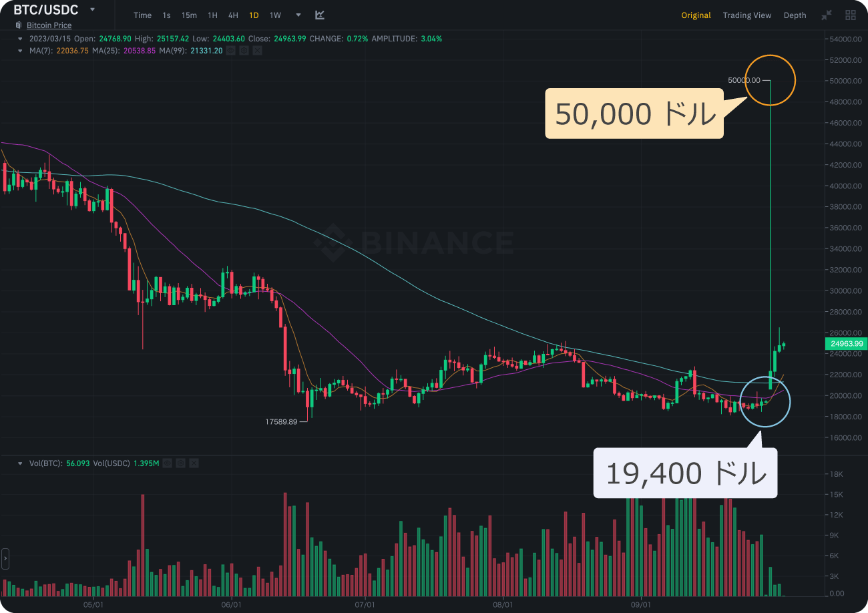Image resolution: width=868 pixels, height=613 pixels.
Task: Click the 07/01 date on time axis
Action: tap(365, 605)
